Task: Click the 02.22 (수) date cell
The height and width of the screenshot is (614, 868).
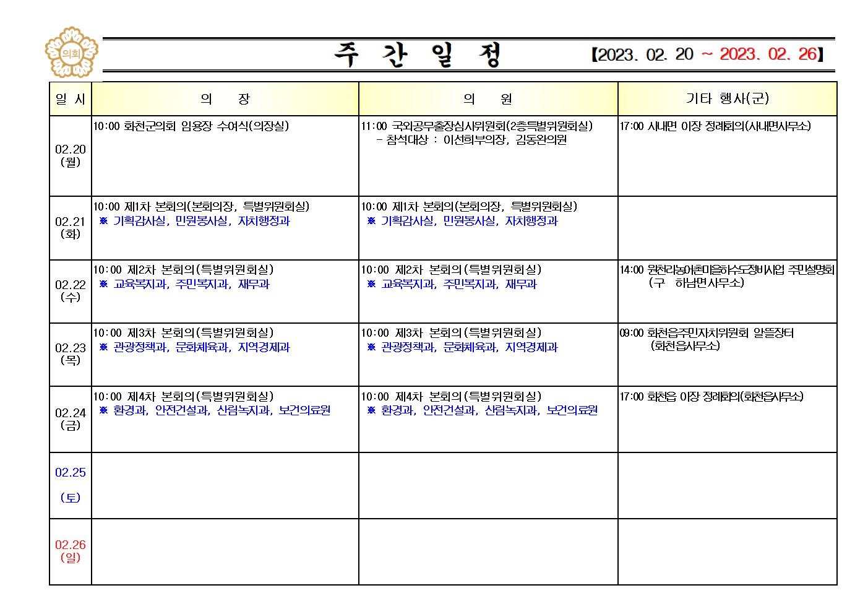Action: tap(71, 291)
